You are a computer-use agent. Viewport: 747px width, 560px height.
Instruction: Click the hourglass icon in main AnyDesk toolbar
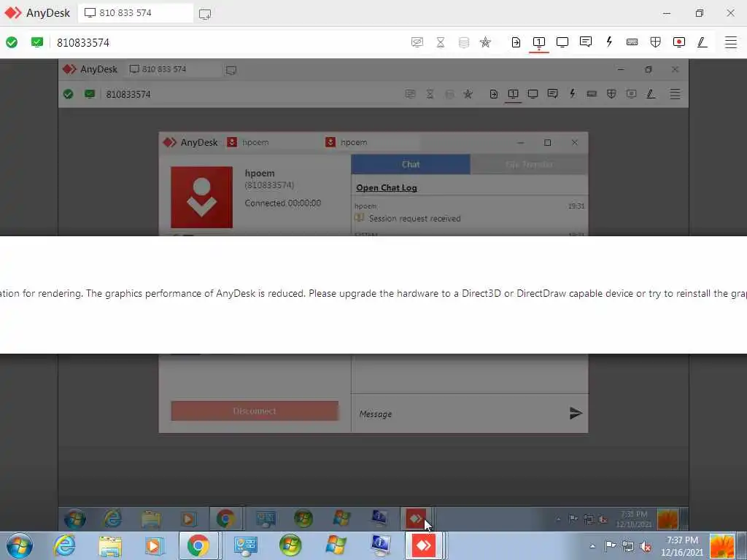(x=441, y=42)
